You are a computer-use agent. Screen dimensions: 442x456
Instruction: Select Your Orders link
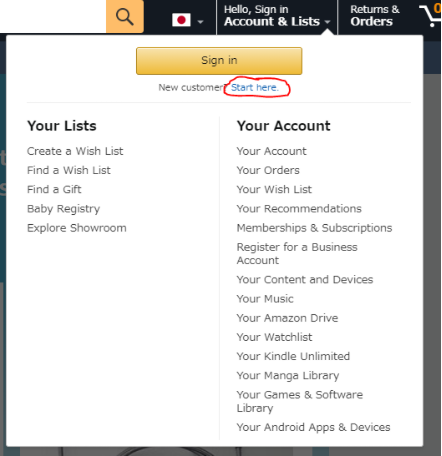pyautogui.click(x=268, y=170)
